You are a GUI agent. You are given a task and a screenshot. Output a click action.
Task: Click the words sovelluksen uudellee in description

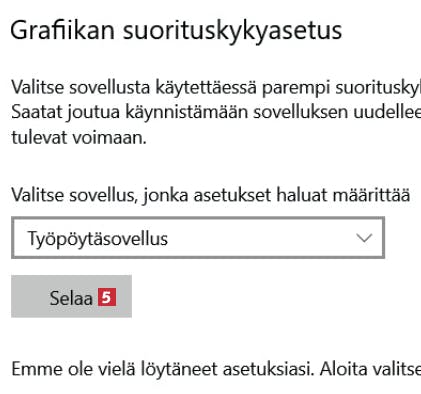point(337,112)
